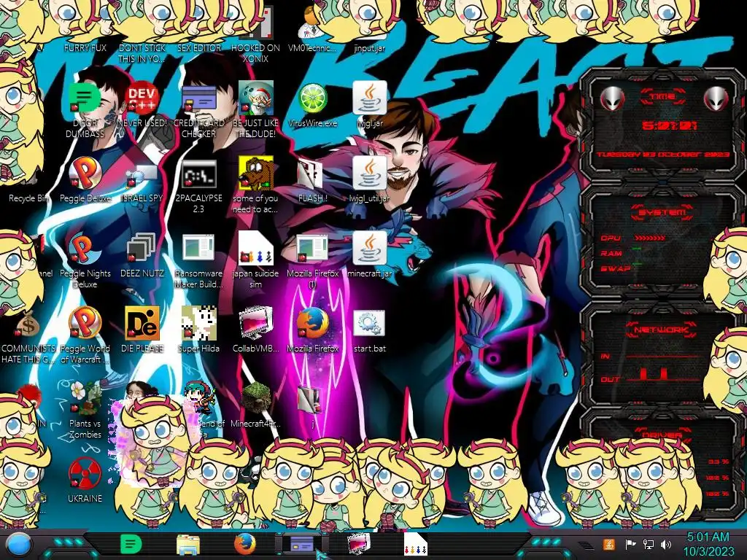Launch Firefox from the taskbar
747x560 pixels.
[245, 545]
